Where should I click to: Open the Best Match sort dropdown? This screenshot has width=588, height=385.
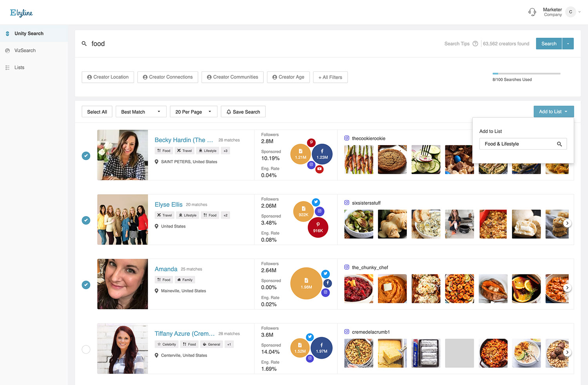tap(141, 112)
